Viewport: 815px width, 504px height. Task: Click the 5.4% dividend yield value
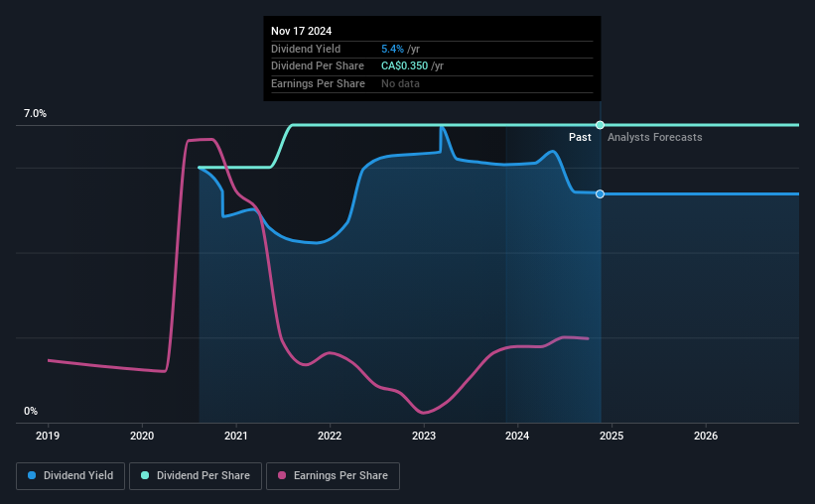pos(392,49)
